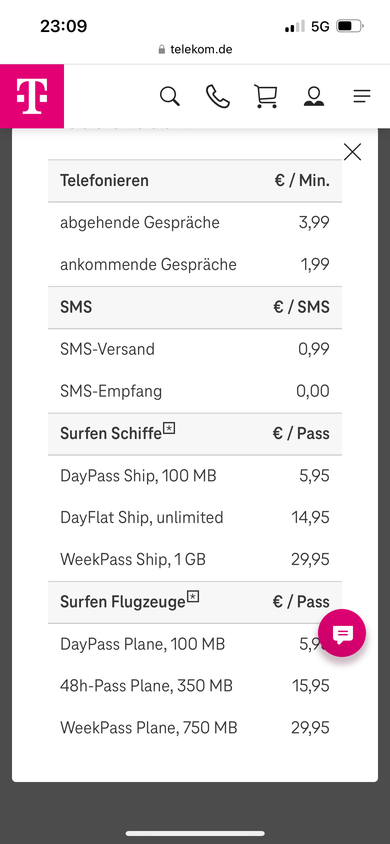Open the user account icon
The width and height of the screenshot is (390, 844).
(x=314, y=97)
